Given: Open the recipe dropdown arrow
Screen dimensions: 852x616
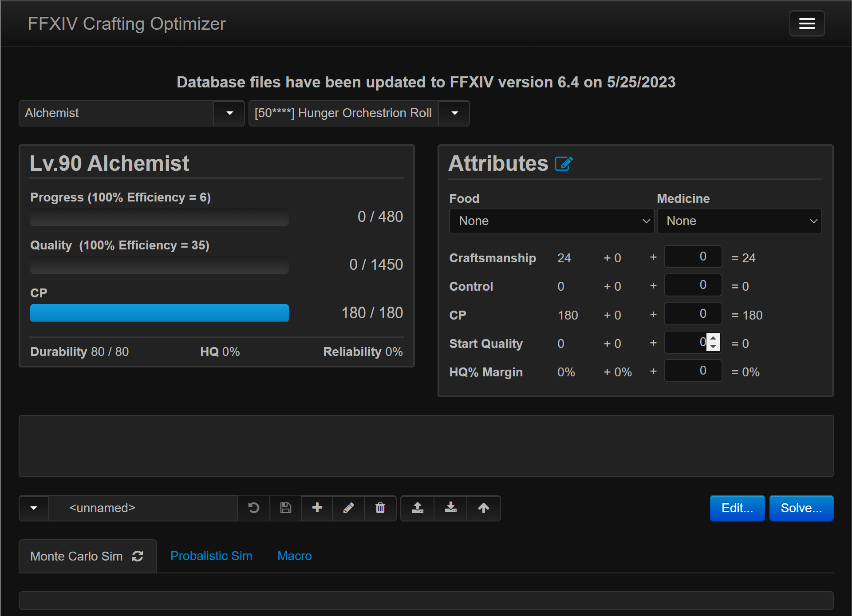Looking at the screenshot, I should 454,113.
